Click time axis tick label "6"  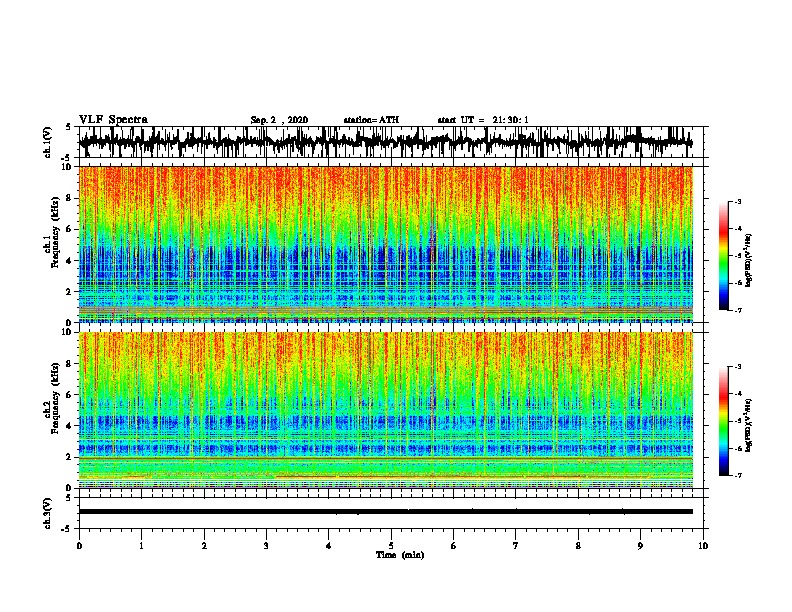[454, 546]
